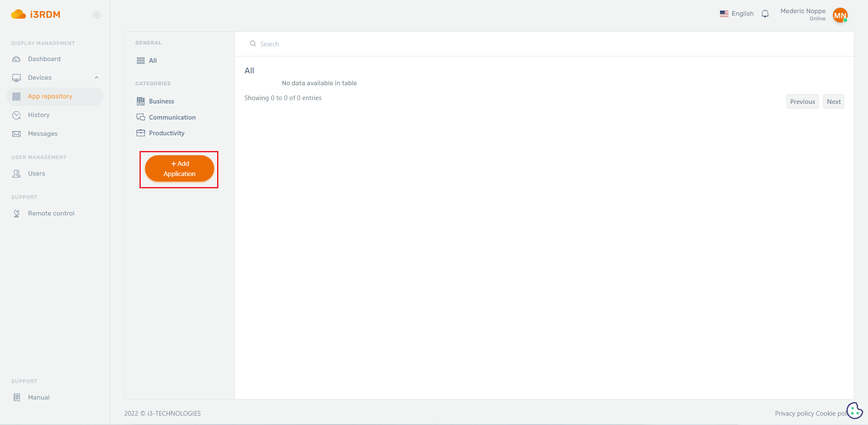Toggle the sidebar pin circle icon

coord(96,15)
